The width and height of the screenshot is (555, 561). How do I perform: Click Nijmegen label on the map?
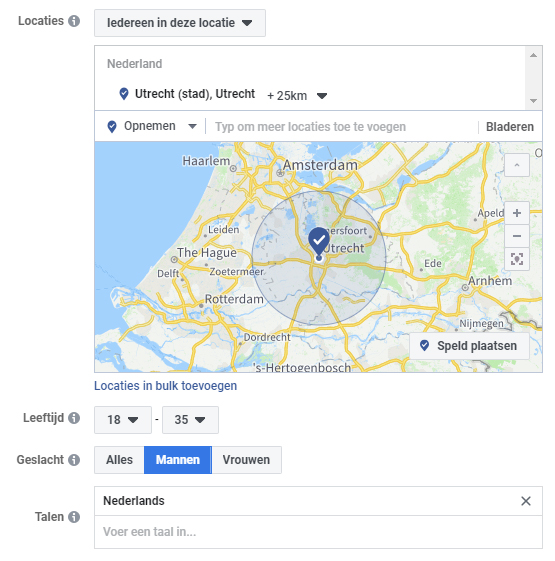[481, 324]
